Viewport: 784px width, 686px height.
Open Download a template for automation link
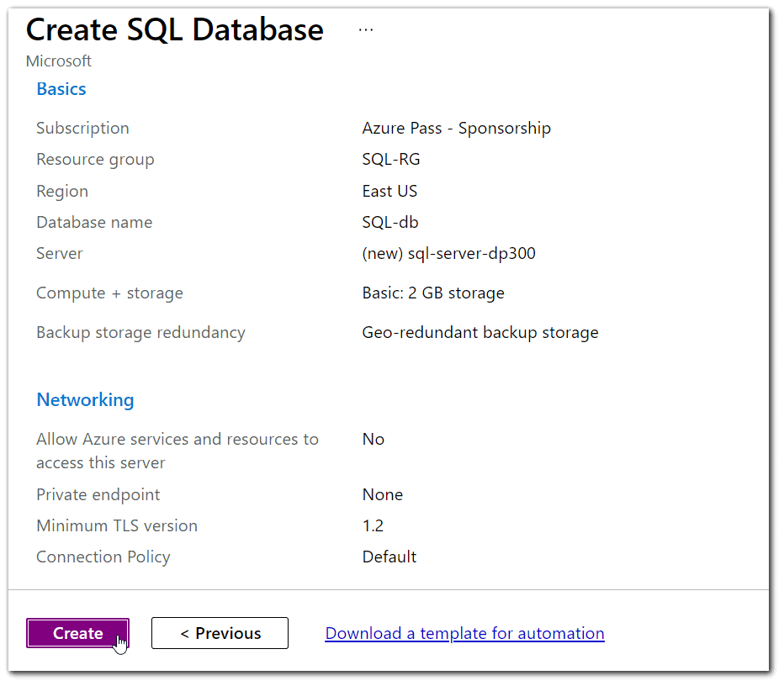click(x=464, y=633)
